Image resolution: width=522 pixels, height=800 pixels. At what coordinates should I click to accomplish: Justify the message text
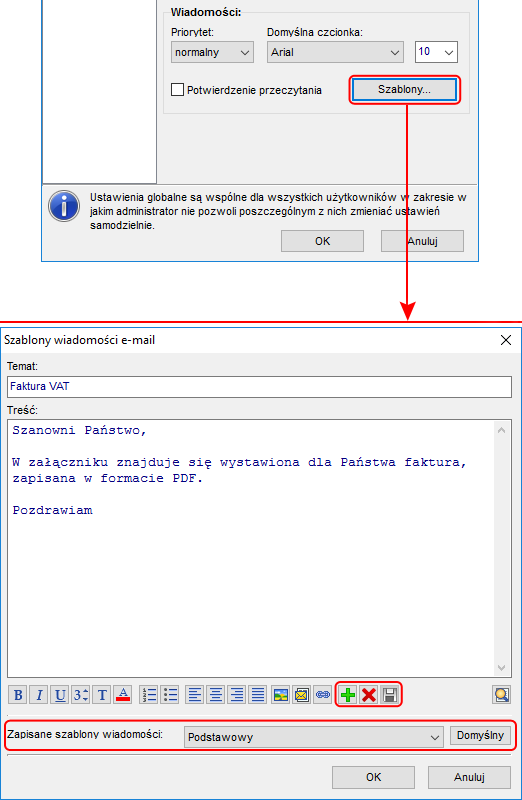[x=258, y=695]
